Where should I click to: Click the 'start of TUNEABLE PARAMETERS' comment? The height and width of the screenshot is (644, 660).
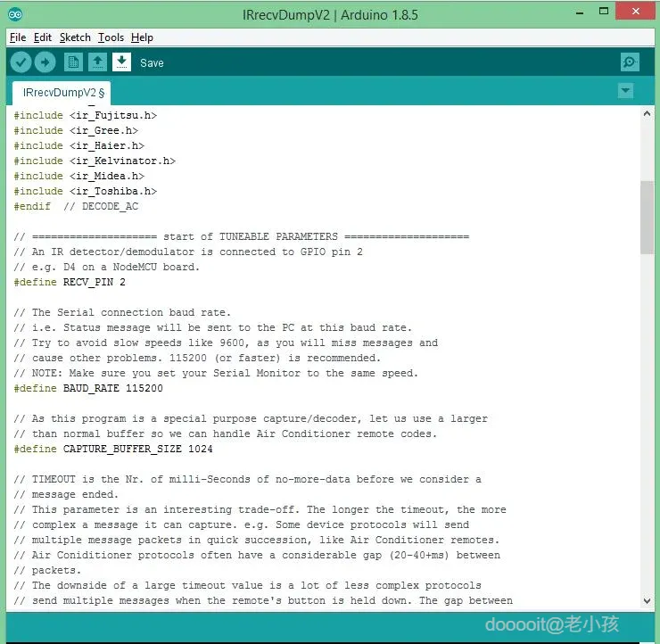pyautogui.click(x=241, y=236)
